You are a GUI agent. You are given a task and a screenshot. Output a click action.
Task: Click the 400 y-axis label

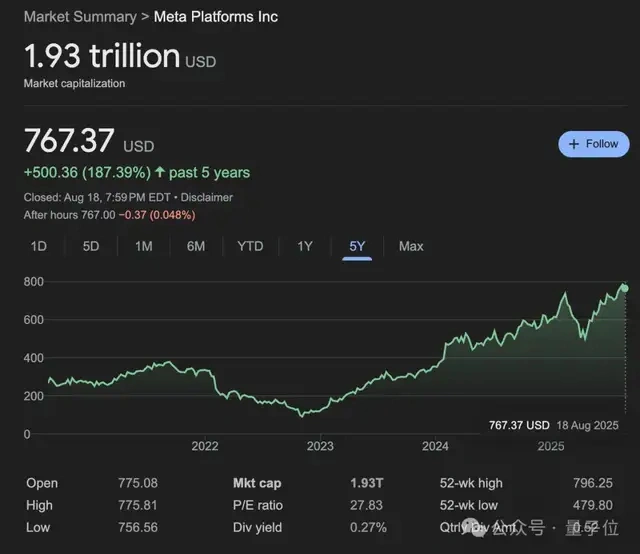[33, 358]
